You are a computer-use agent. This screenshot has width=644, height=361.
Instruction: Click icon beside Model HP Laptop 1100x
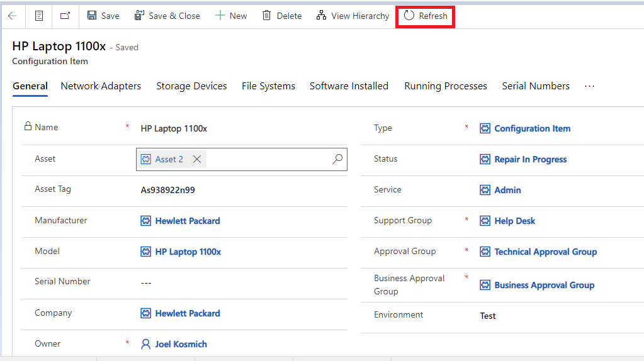pyautogui.click(x=146, y=252)
